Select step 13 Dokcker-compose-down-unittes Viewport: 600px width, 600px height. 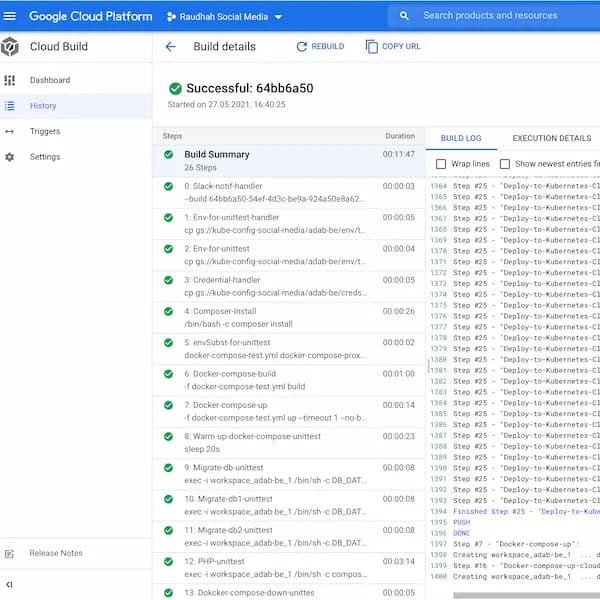click(289, 592)
